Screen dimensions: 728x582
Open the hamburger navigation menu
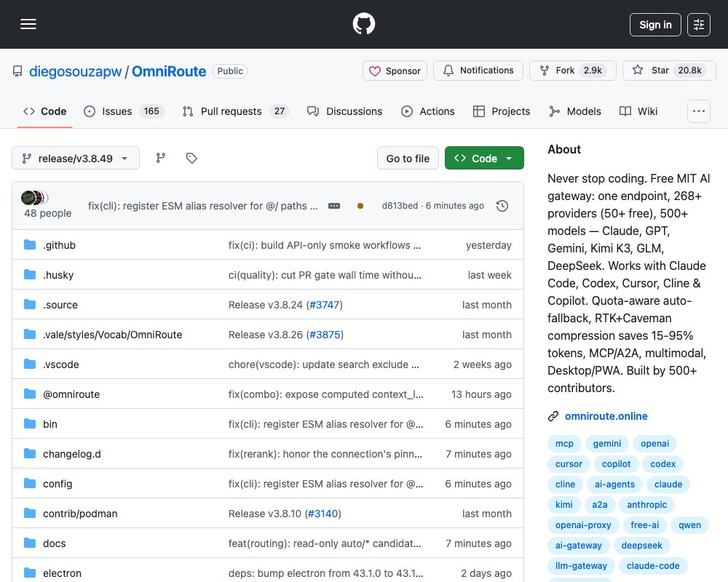point(28,24)
